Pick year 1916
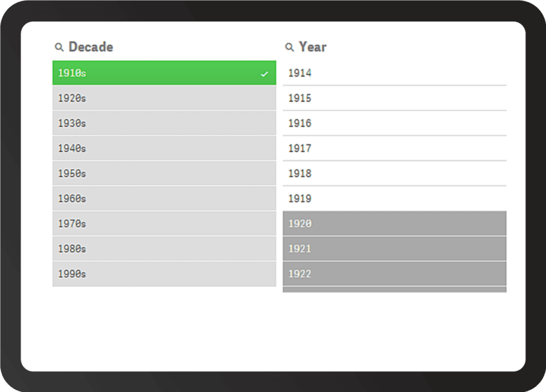The width and height of the screenshot is (546, 392). pyautogui.click(x=395, y=123)
